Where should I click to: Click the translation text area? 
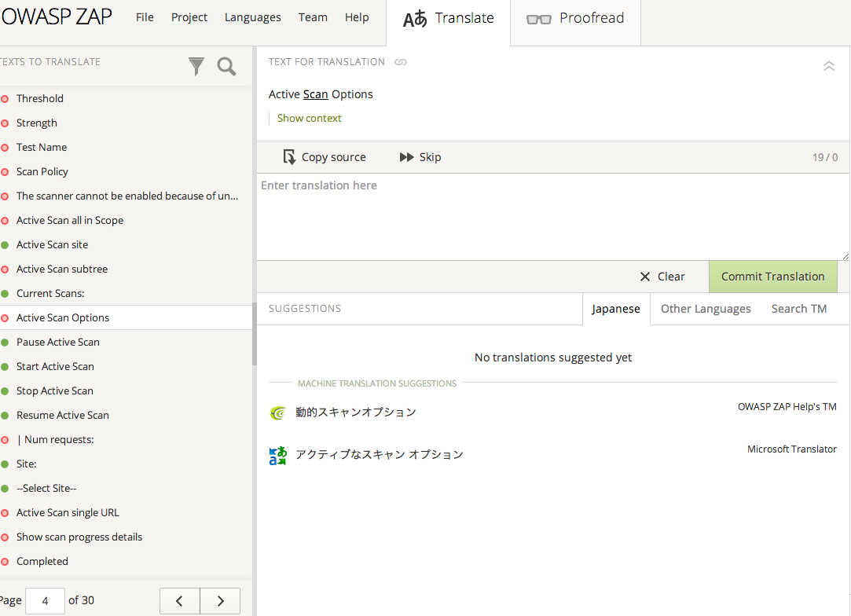[x=552, y=217]
